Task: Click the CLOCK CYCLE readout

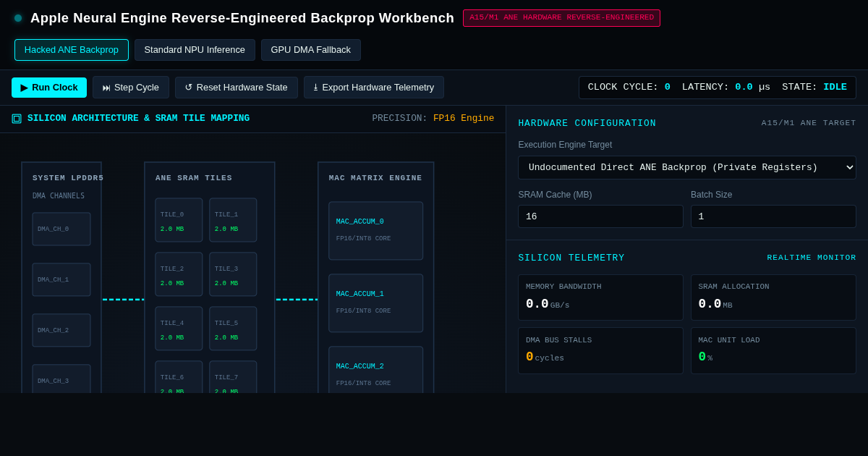Action: (629, 88)
